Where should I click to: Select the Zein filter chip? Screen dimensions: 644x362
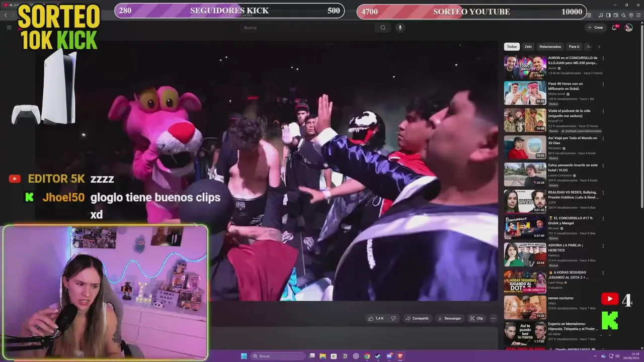[528, 47]
